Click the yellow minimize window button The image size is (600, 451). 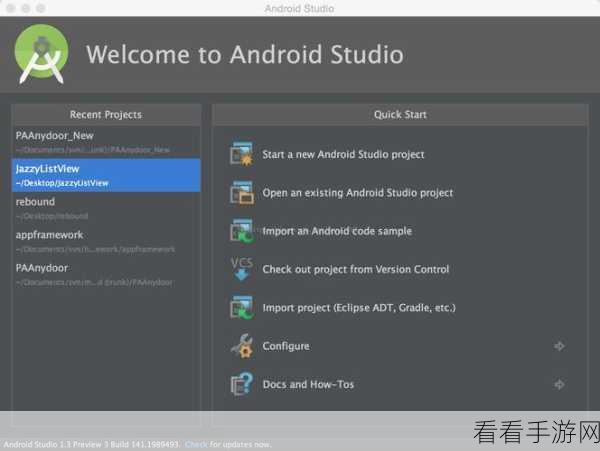click(x=26, y=8)
